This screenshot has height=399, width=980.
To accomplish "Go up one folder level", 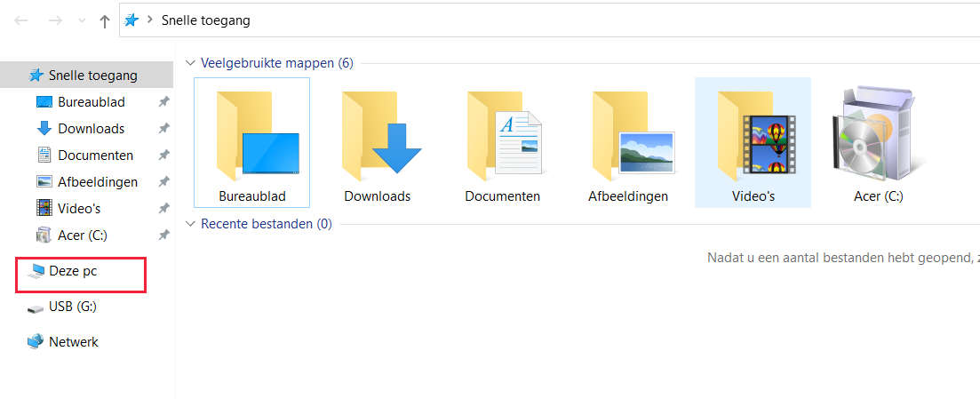I will (105, 20).
